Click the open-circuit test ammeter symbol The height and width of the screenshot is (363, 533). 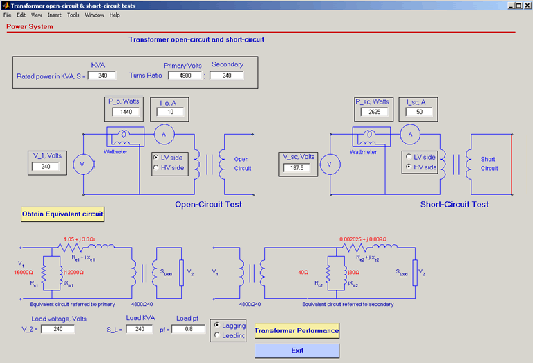coord(164,135)
